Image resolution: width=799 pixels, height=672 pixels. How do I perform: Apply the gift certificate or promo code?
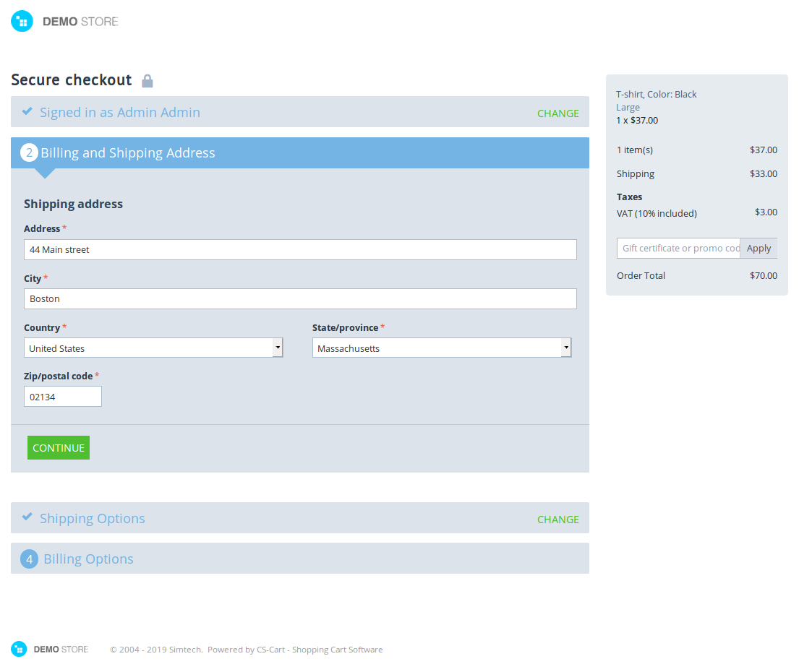759,248
